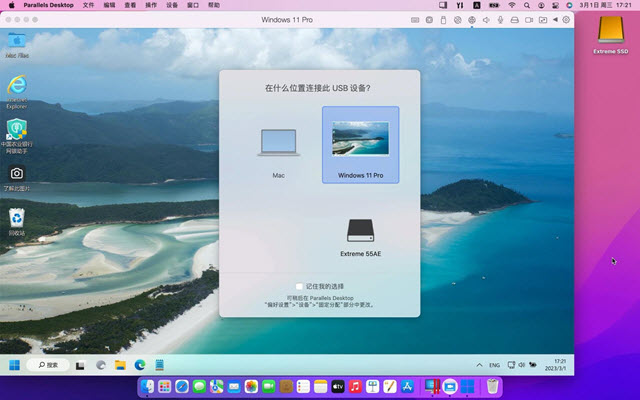Viewport: 640px width, 400px height.
Task: Open Music in the Dock
Action: pos(355,386)
